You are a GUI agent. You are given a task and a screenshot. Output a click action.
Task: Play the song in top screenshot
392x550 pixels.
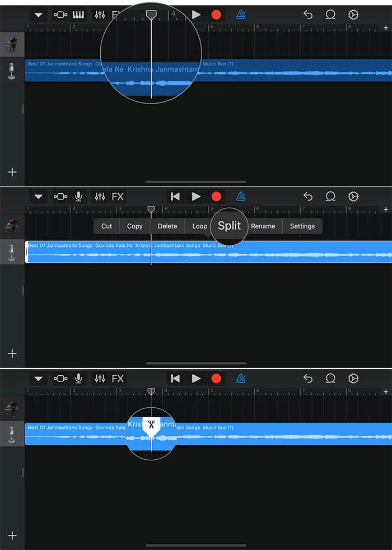pos(197,15)
